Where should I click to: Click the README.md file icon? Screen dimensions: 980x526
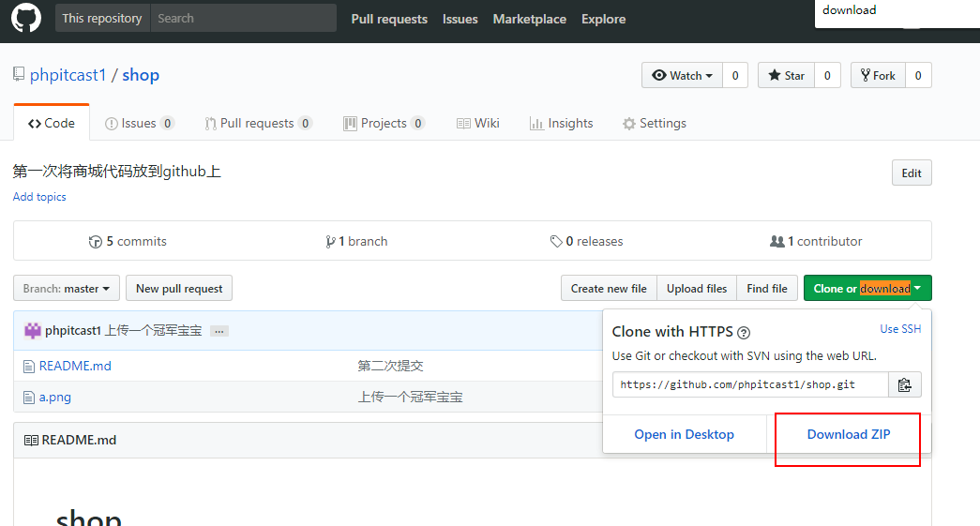click(30, 366)
